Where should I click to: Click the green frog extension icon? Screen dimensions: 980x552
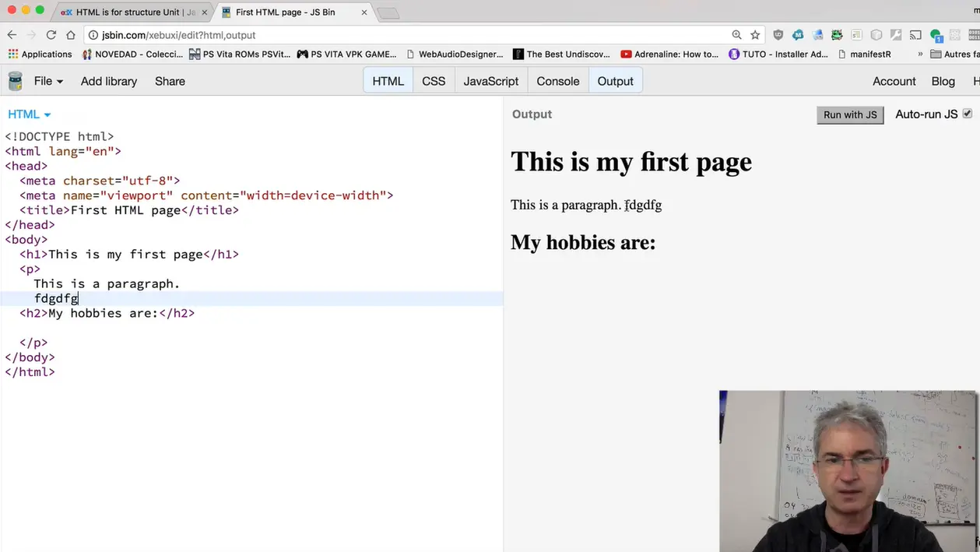coord(837,35)
